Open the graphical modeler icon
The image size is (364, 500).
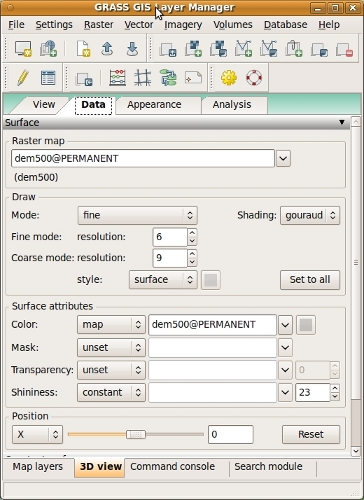click(168, 78)
